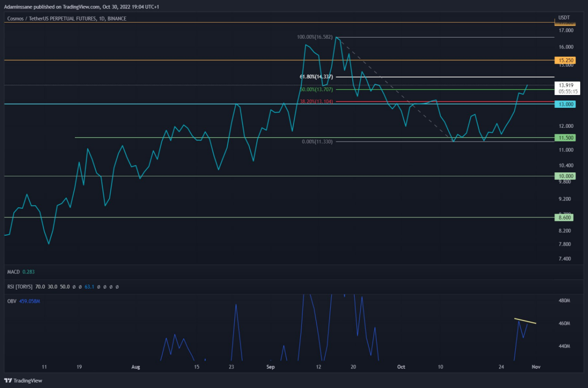Select the yellow trend line in the OBV pane
The height and width of the screenshot is (388, 588).
[x=525, y=321]
